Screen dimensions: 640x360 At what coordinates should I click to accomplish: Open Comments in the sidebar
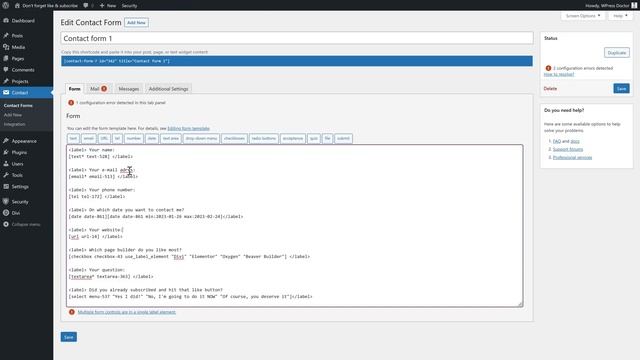tap(23, 70)
